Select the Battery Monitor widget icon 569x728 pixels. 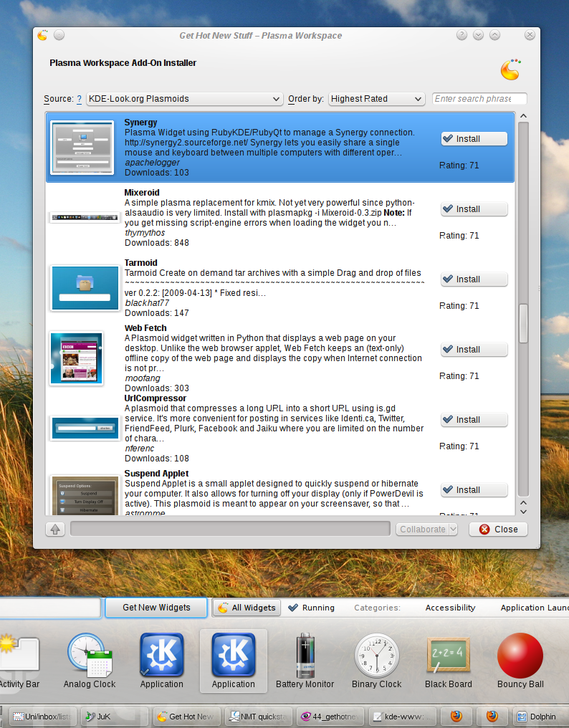pyautogui.click(x=305, y=655)
